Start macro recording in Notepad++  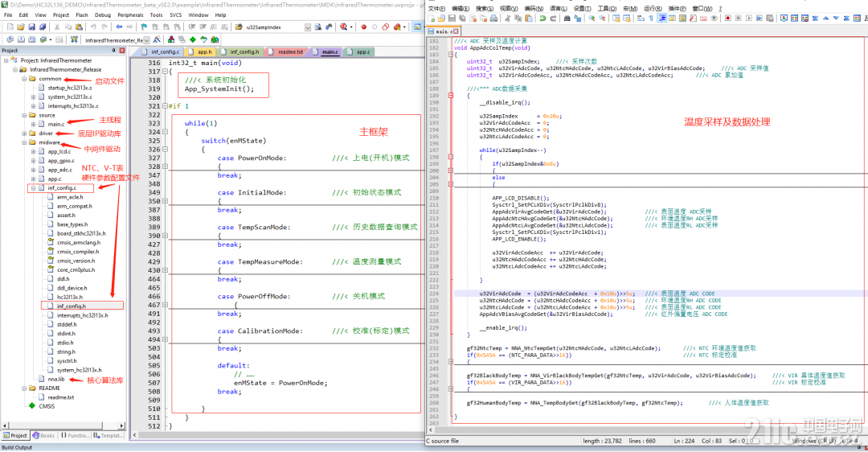(x=728, y=18)
